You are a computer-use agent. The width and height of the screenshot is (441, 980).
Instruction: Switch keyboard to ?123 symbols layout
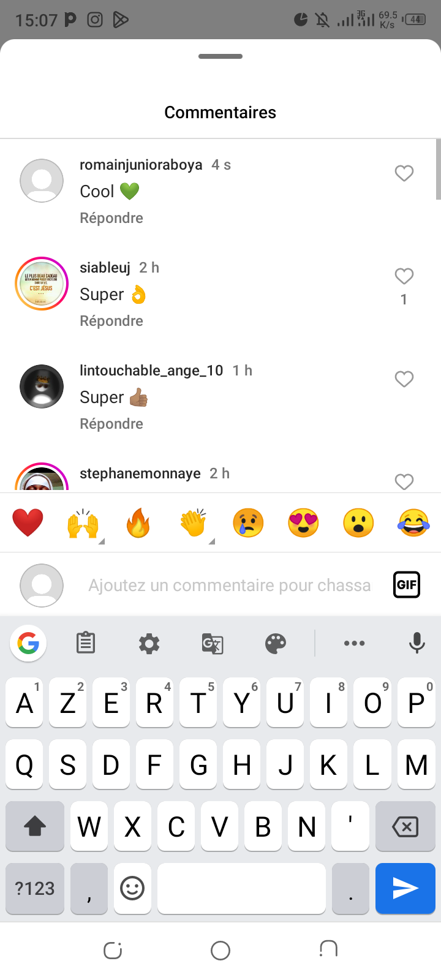tap(35, 888)
